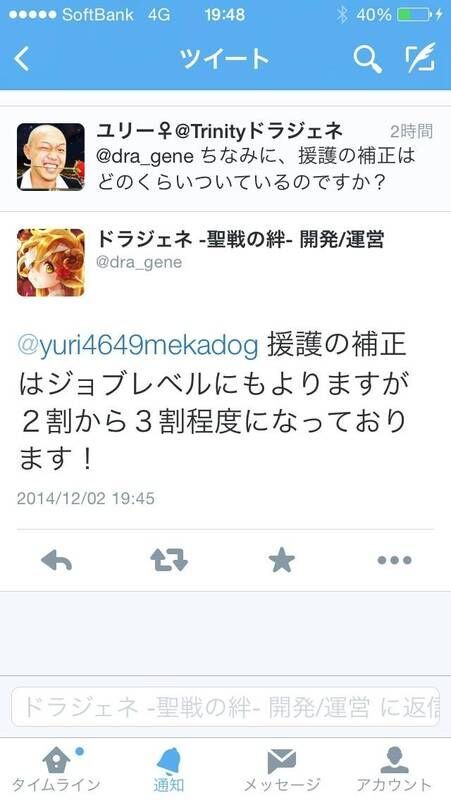Favorite the tweet with star icon
Image resolution: width=451 pixels, height=800 pixels.
282,560
